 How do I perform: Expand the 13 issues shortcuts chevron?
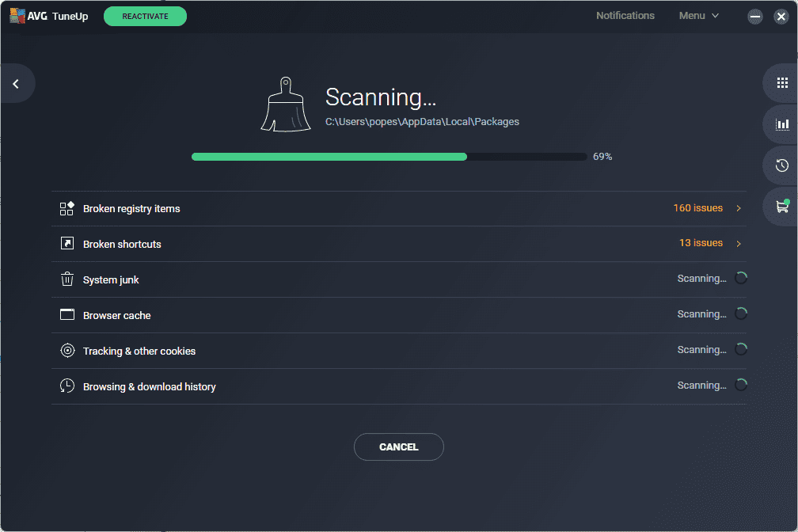click(x=739, y=244)
